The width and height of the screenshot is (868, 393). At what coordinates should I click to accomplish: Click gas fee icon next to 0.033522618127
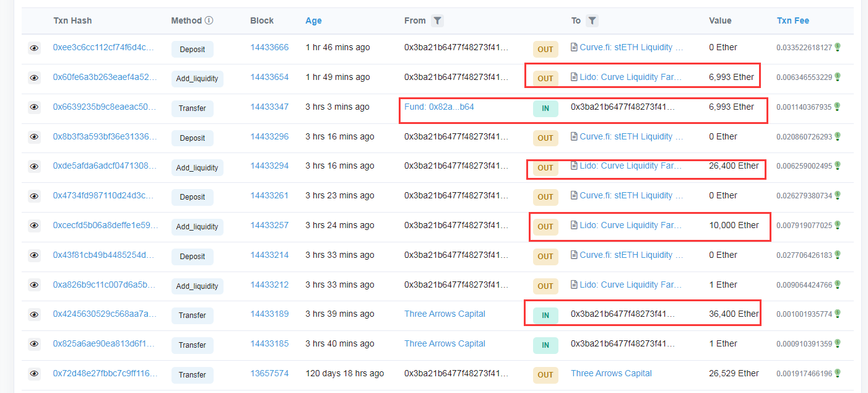[838, 47]
